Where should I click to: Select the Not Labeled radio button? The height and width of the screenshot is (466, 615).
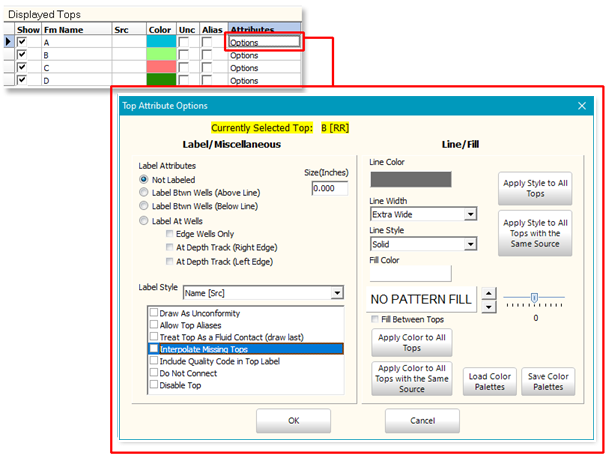click(x=145, y=179)
